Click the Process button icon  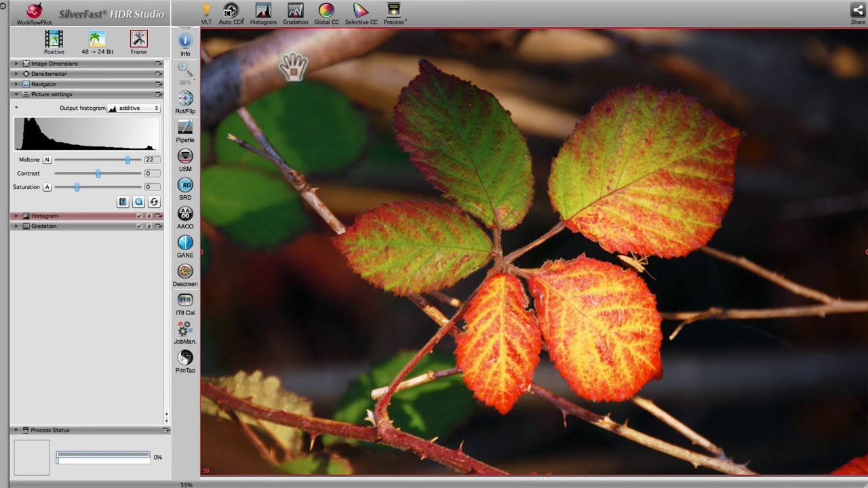click(393, 10)
